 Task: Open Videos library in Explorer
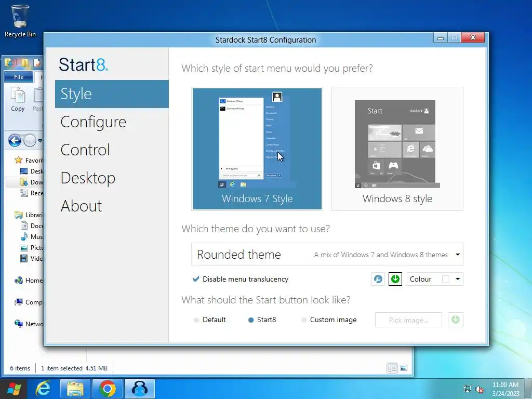click(x=32, y=259)
